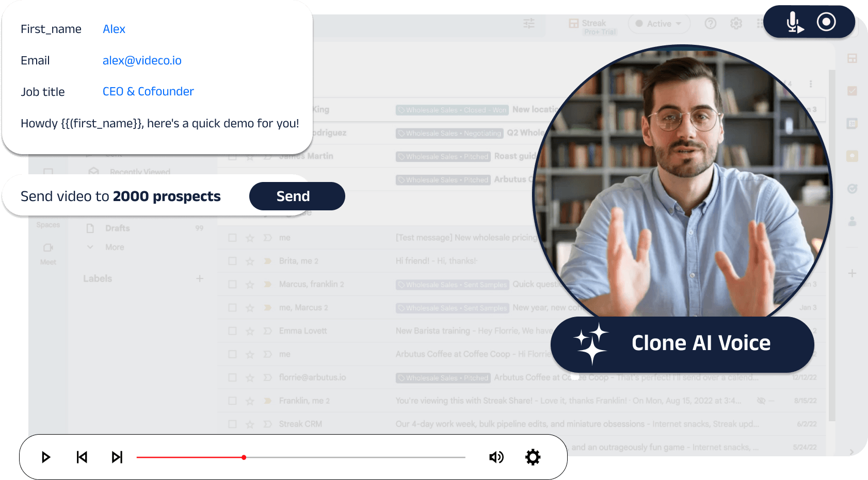Open Gmail settings gear in top bar
Image resolution: width=868 pixels, height=480 pixels.
coord(736,23)
